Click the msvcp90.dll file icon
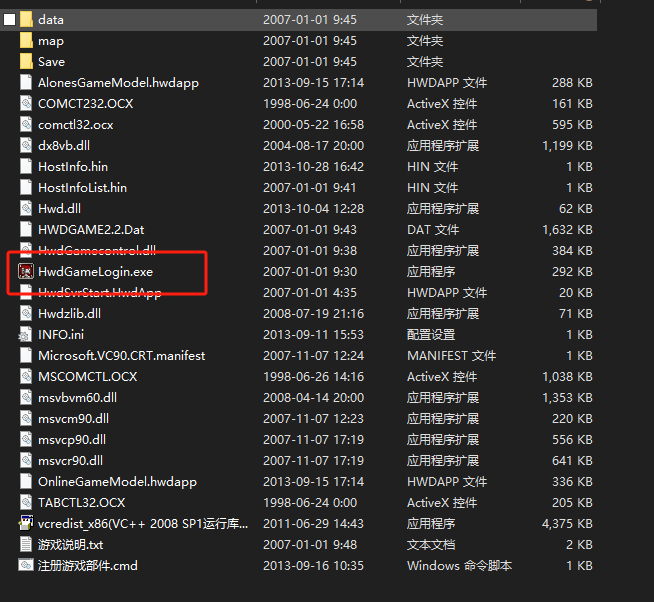The width and height of the screenshot is (654, 602). coord(26,439)
